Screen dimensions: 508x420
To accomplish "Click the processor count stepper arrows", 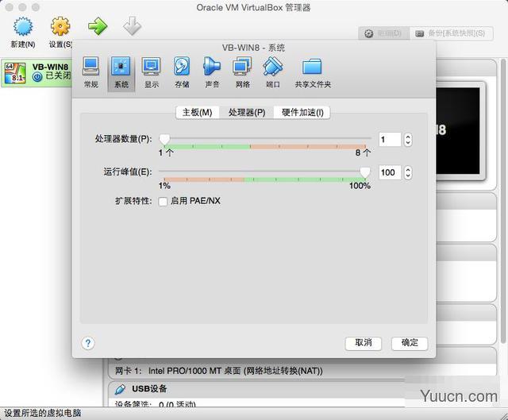I will (x=408, y=140).
